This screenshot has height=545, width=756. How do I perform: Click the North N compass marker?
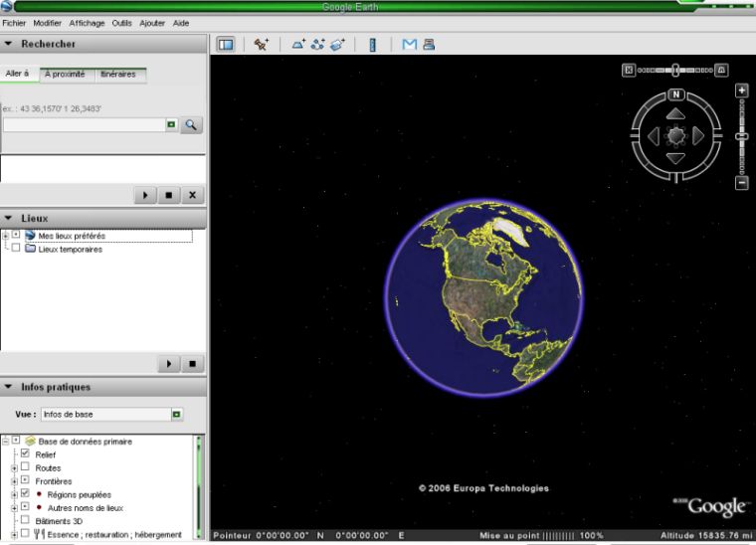pyautogui.click(x=676, y=94)
